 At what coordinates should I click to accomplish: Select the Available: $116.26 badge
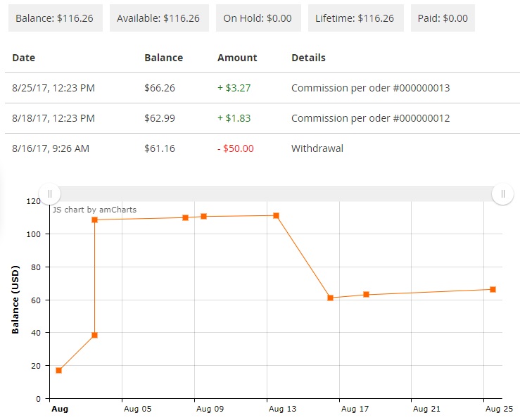click(x=158, y=18)
